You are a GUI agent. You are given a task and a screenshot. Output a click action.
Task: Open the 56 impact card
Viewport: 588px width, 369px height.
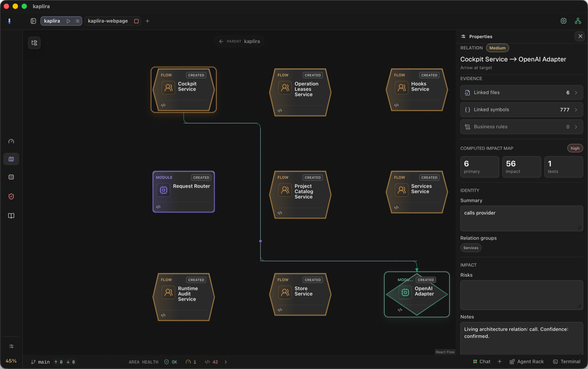(x=521, y=167)
